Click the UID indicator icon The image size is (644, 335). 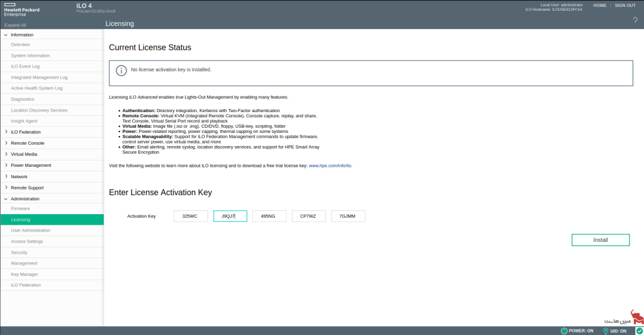606,331
